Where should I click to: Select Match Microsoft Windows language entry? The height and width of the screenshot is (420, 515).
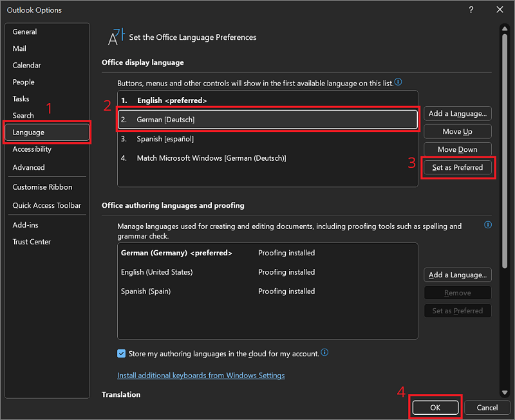(x=268, y=158)
